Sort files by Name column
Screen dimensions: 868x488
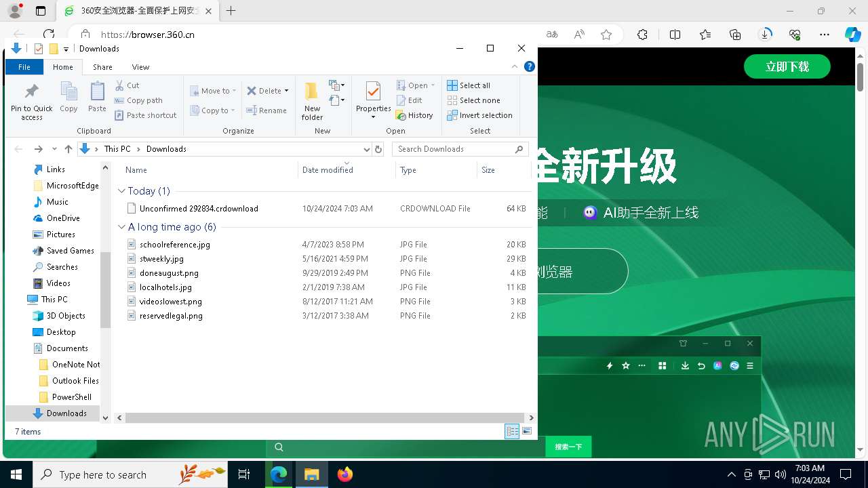(x=209, y=170)
